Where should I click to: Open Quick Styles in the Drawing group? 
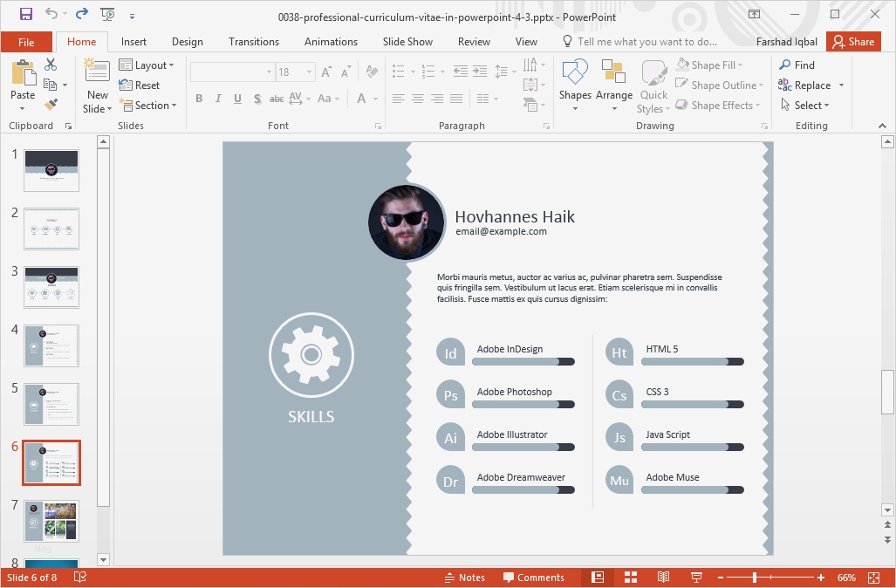click(652, 82)
